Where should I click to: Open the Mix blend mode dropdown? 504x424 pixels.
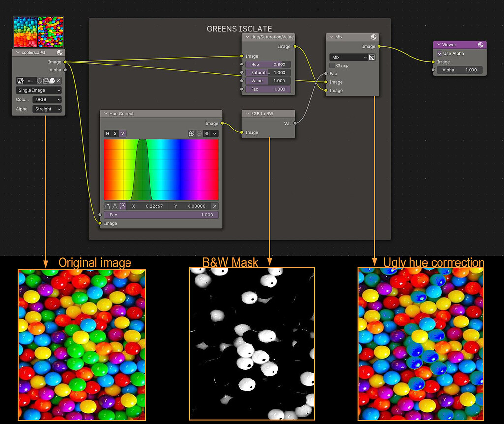pyautogui.click(x=348, y=57)
